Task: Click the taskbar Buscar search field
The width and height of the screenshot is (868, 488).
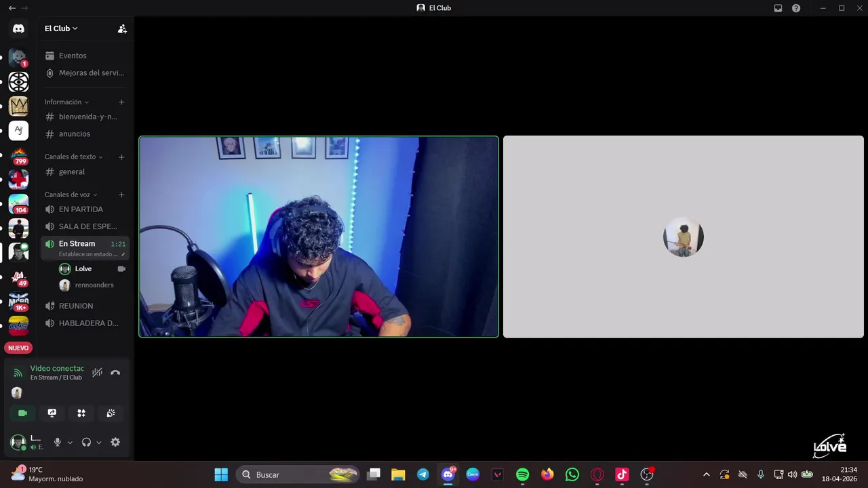Action: (x=298, y=474)
